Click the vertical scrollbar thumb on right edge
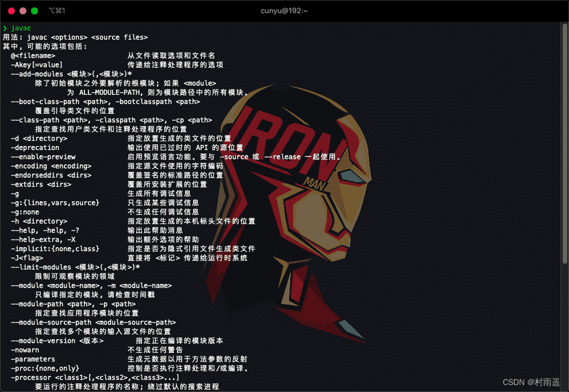The image size is (569, 392). pyautogui.click(x=564, y=144)
